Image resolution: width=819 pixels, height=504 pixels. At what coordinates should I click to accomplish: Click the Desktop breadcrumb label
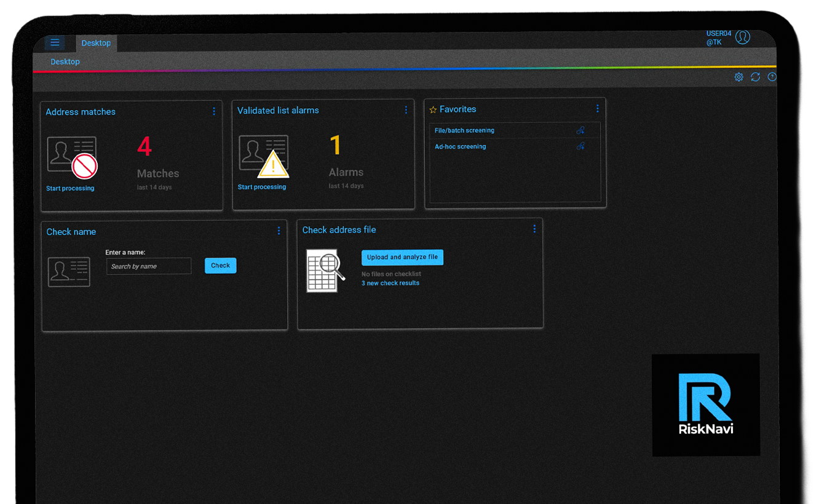(65, 61)
